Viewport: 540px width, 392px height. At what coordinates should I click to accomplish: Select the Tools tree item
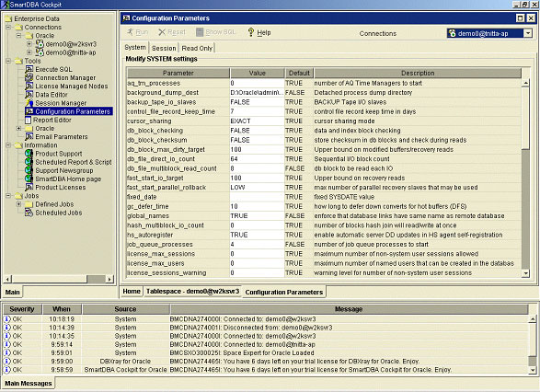(32, 61)
